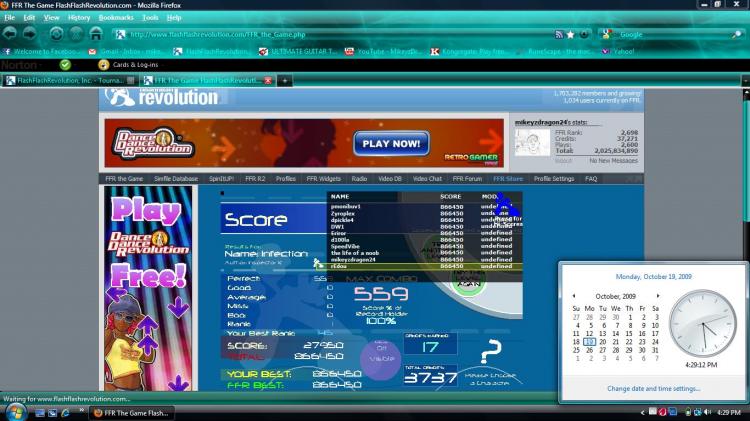Go to the next month in the calendar
Screen dimensions: 750x421
[658, 296]
